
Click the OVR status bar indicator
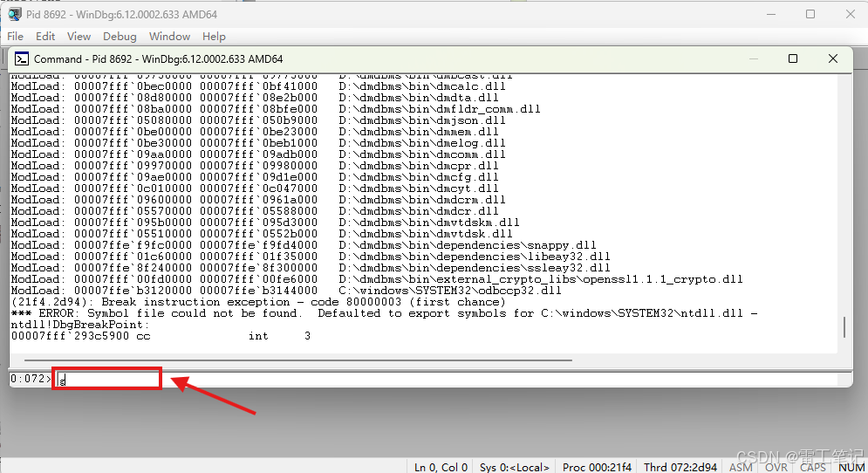coord(776,467)
